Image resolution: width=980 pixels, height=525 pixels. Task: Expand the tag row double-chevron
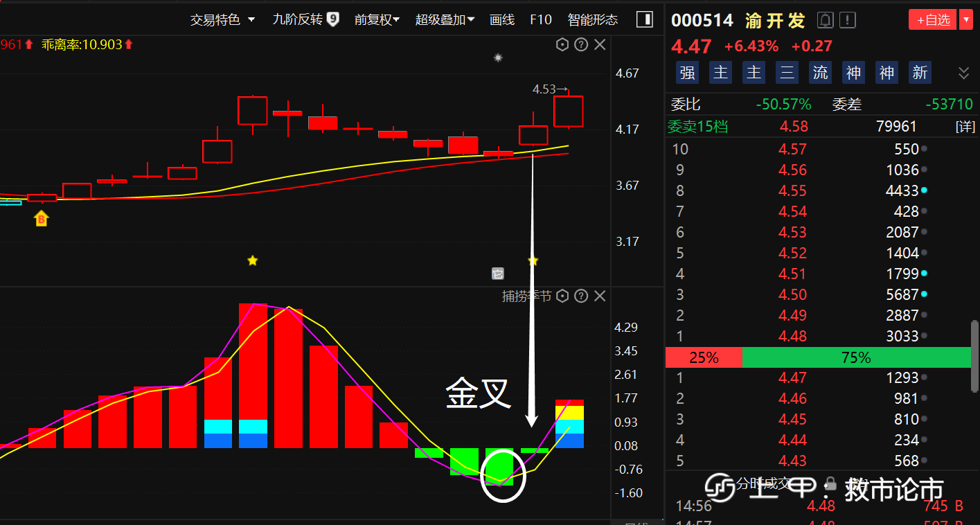pyautogui.click(x=963, y=73)
